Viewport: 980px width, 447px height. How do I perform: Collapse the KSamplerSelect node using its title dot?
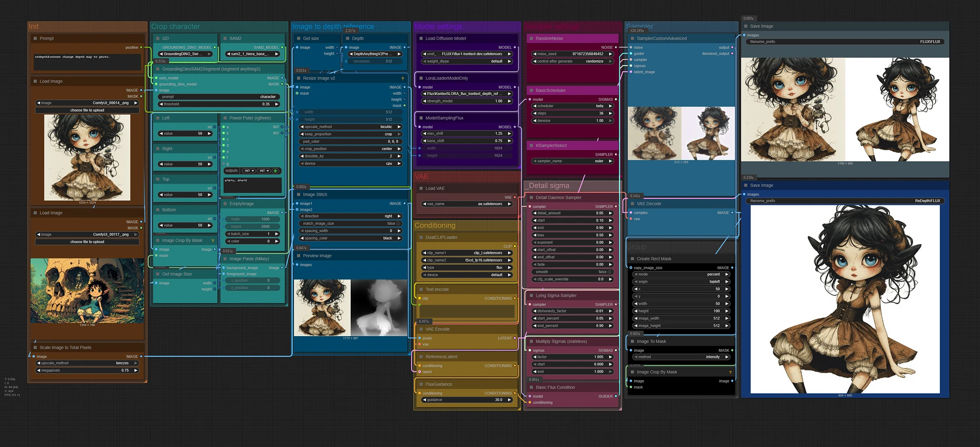point(532,145)
